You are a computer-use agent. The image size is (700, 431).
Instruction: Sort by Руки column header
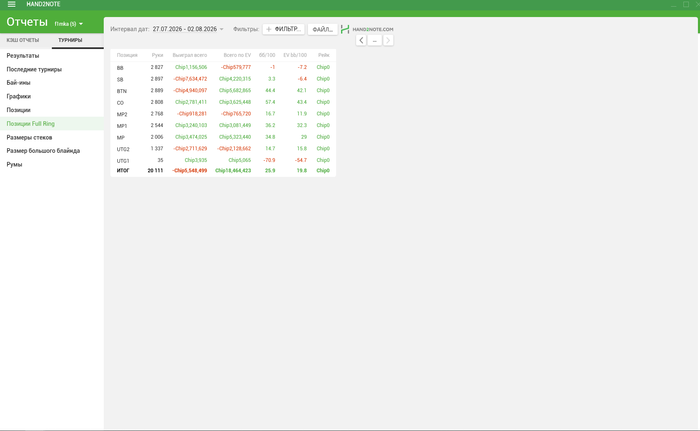[157, 55]
